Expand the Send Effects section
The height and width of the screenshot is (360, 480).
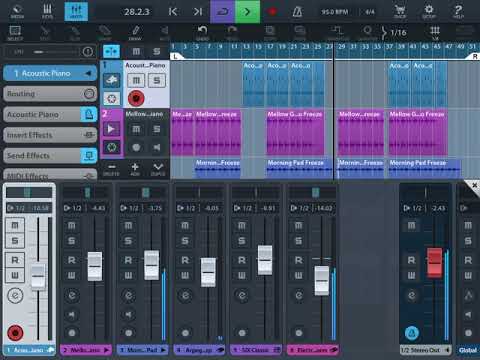[50, 156]
